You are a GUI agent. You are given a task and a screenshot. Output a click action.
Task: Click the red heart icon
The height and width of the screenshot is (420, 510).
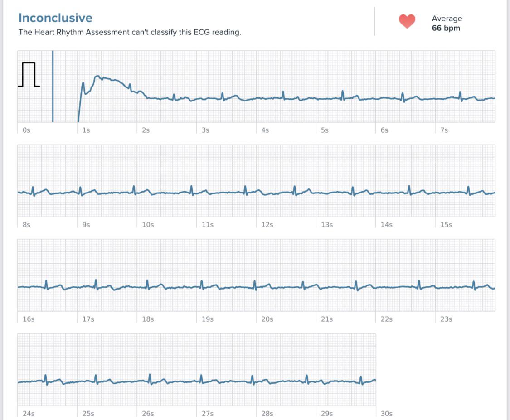point(407,21)
